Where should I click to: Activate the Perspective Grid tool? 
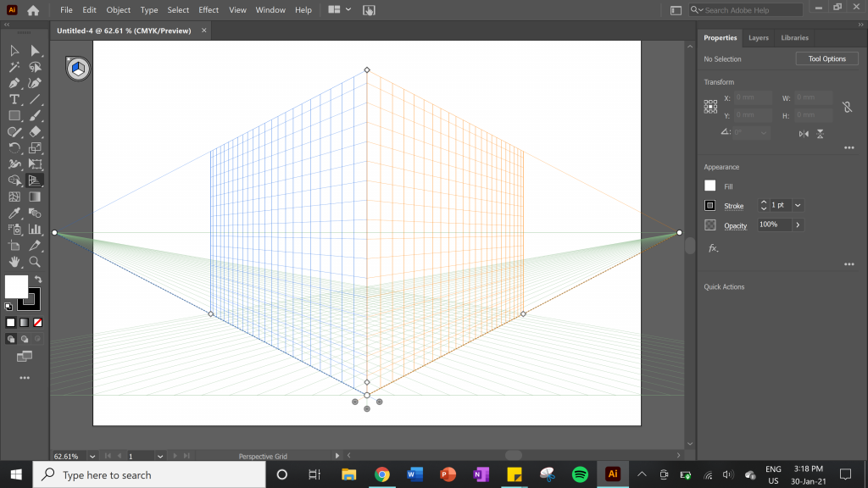click(35, 181)
